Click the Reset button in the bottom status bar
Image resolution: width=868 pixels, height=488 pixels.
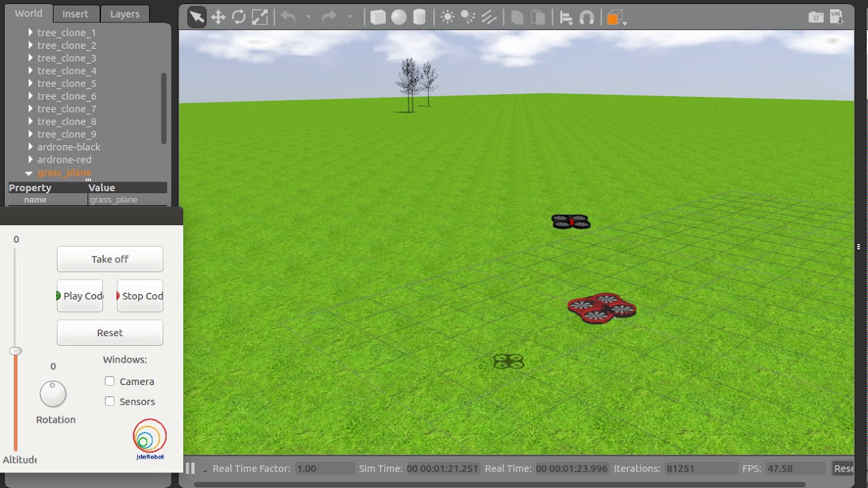(x=843, y=468)
